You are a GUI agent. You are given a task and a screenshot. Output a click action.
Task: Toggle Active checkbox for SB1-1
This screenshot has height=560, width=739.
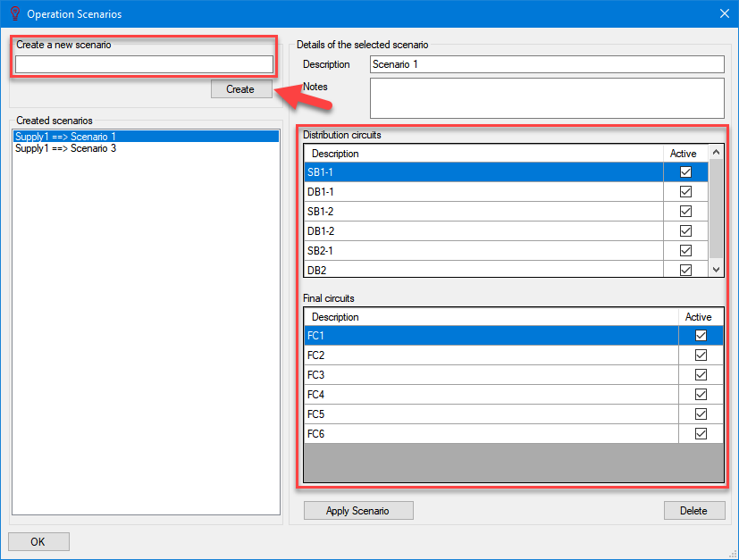685,171
